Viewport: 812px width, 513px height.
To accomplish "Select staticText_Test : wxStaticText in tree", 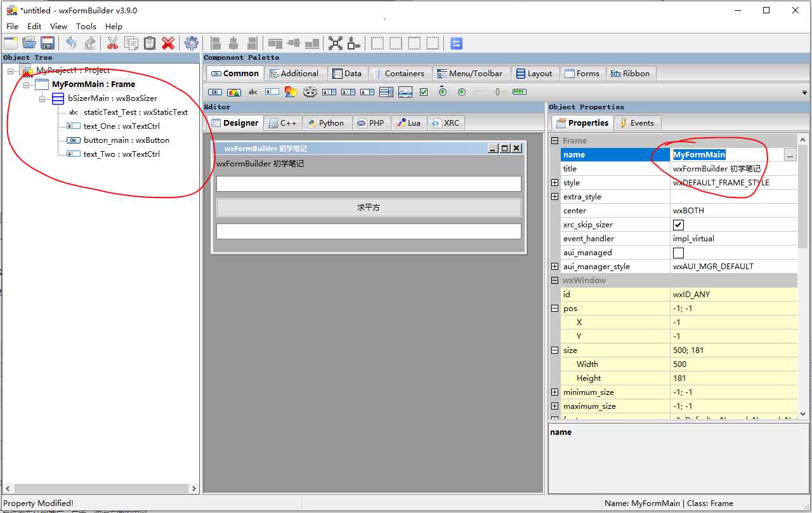I will [136, 112].
